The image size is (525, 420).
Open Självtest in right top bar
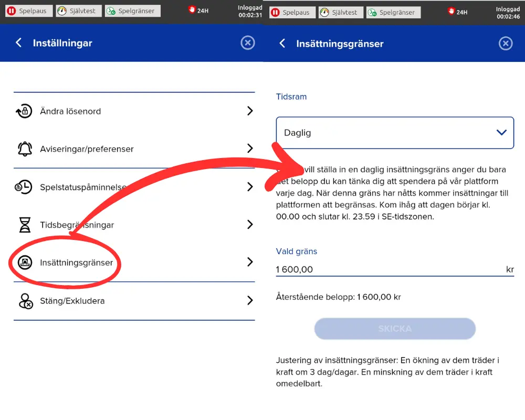341,13
